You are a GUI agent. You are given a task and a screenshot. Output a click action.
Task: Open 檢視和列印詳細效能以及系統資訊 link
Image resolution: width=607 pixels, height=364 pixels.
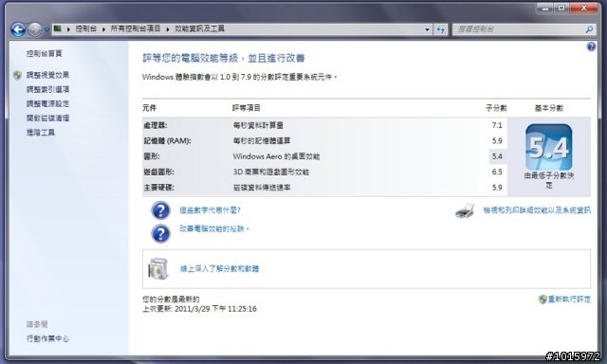(x=537, y=210)
